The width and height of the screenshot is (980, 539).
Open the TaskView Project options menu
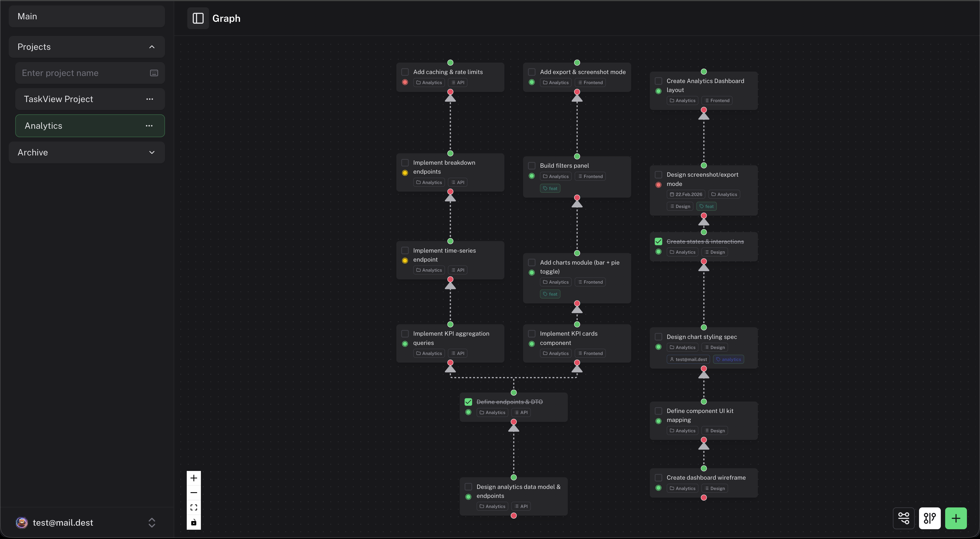(x=150, y=99)
